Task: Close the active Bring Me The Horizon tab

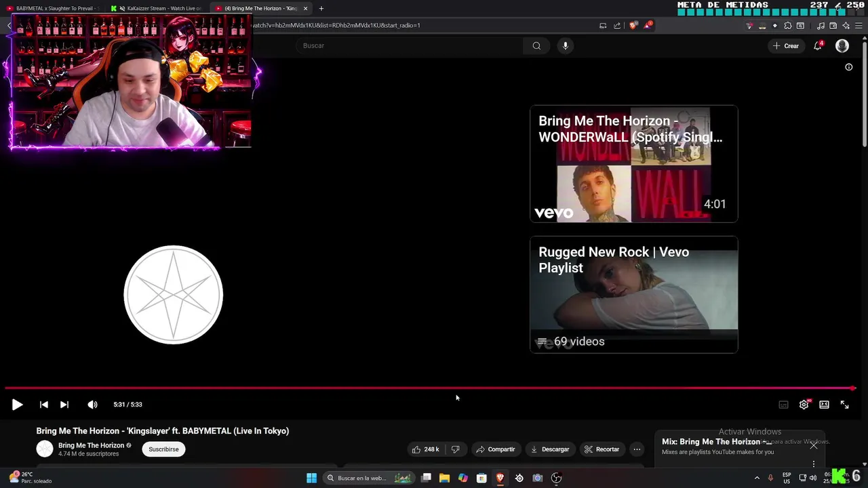Action: click(x=305, y=8)
